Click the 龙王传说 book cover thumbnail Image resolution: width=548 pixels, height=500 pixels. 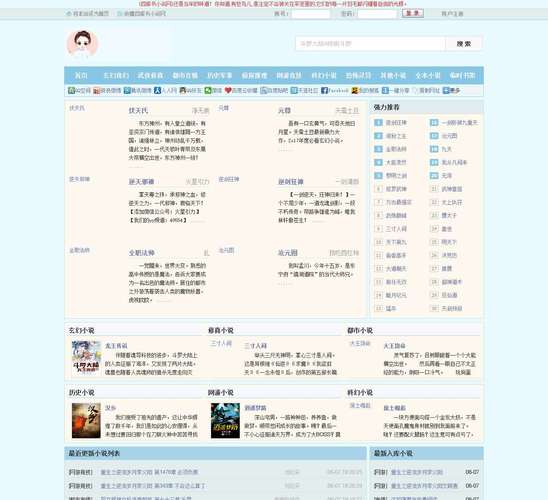86,358
